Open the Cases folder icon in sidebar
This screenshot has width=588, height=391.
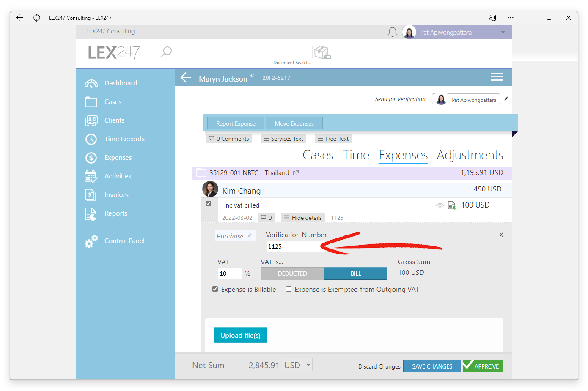[91, 102]
